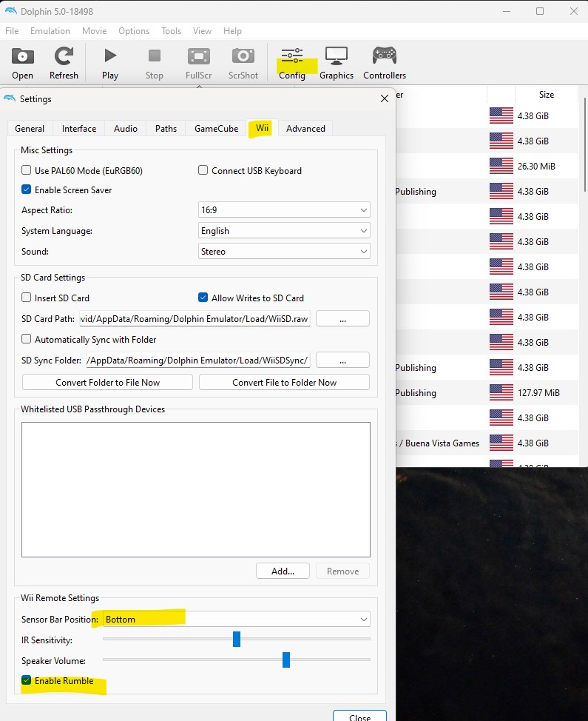
Task: Adjust the IR Sensitivity slider
Action: (x=237, y=639)
